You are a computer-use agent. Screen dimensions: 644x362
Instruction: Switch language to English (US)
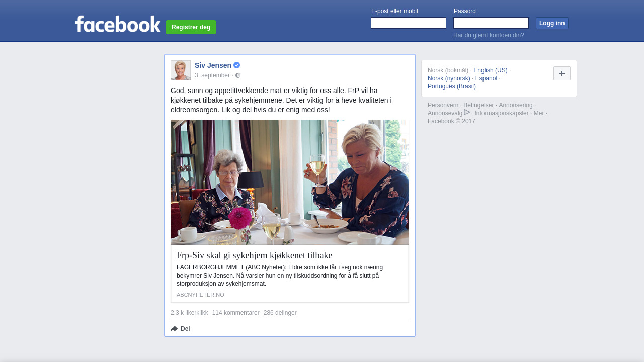pos(491,70)
